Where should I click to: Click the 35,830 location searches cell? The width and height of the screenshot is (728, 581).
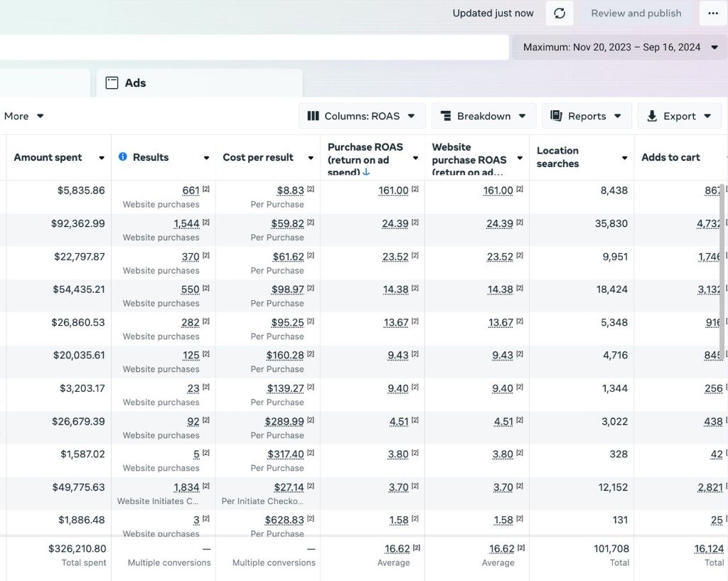[x=611, y=223]
